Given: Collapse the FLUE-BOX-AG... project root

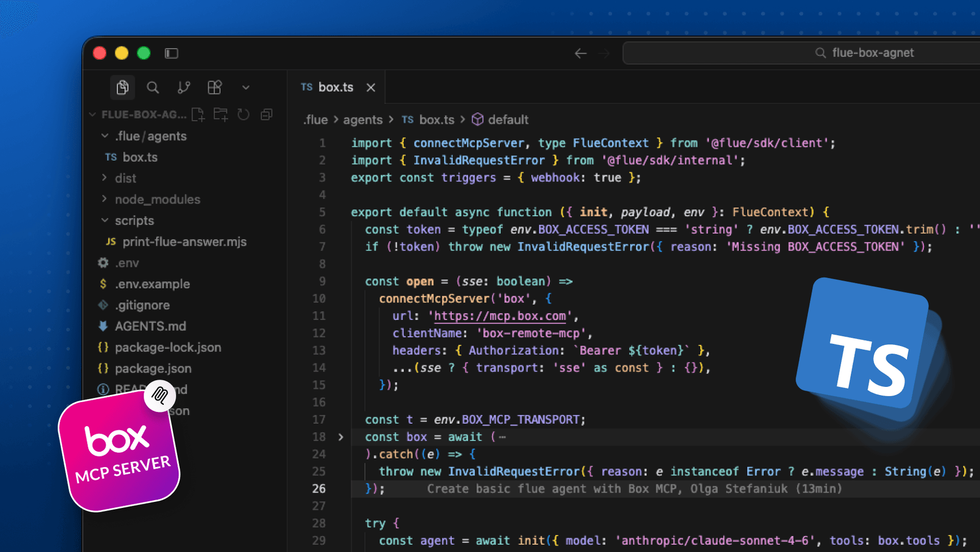Looking at the screenshot, I should [x=93, y=114].
